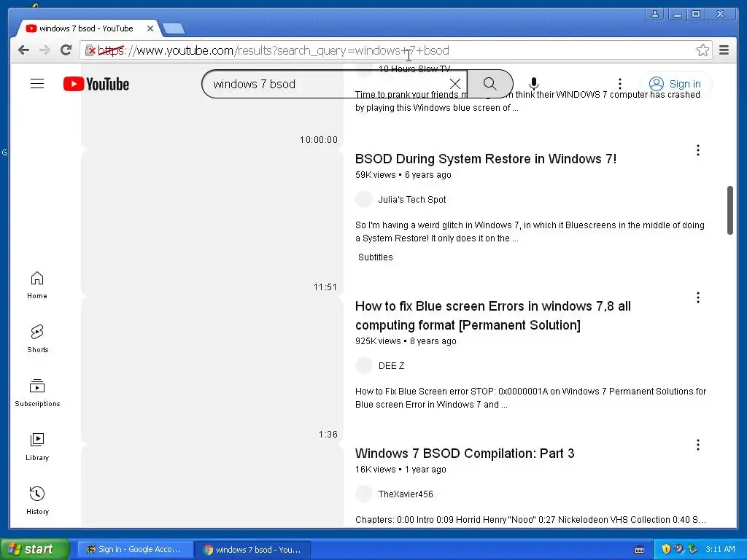The width and height of the screenshot is (747, 560).
Task: Click Julia's Tech Spot channel avatar
Action: 364,200
